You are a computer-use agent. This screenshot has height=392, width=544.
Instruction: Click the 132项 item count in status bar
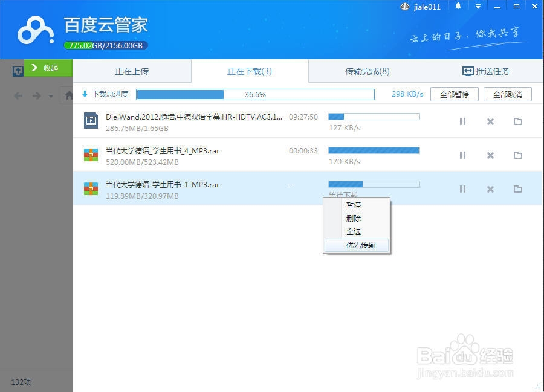(x=21, y=382)
